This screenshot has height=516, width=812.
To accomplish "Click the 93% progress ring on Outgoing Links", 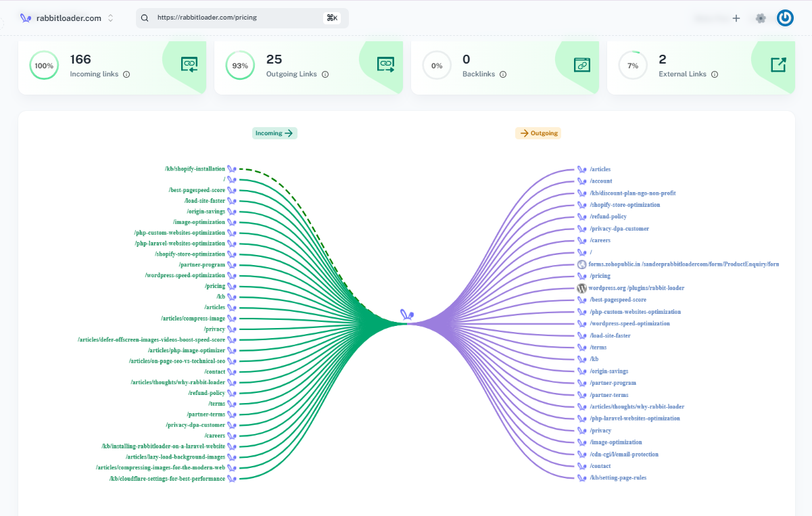I will 240,66.
